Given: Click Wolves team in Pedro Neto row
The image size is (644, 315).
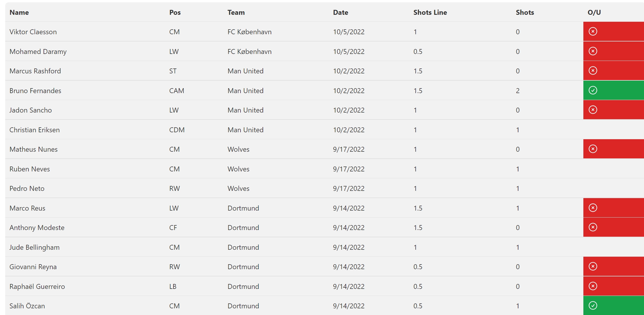Looking at the screenshot, I should [238, 189].
